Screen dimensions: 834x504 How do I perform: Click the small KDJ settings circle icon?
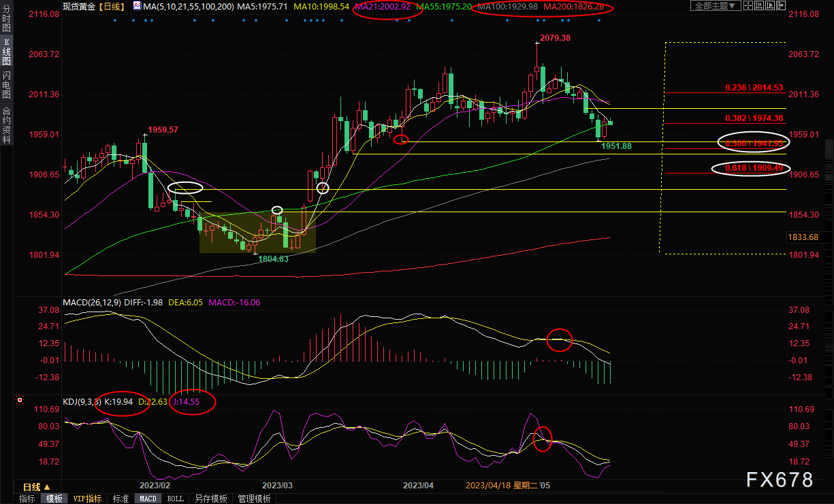pos(20,401)
